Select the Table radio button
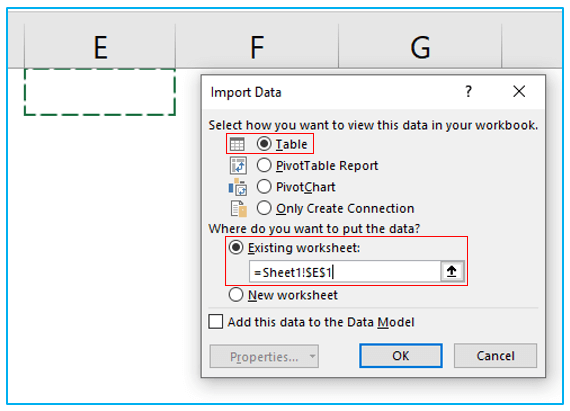570x411 pixels. [x=264, y=144]
